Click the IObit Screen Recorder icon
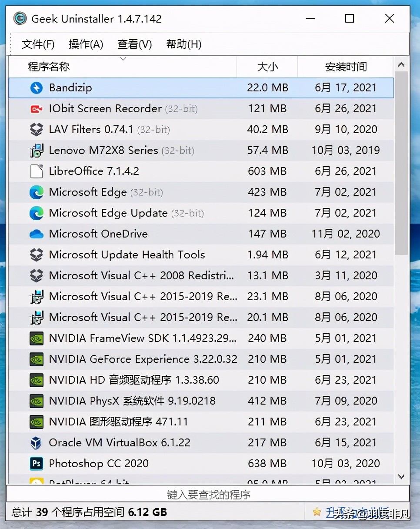 coord(37,109)
